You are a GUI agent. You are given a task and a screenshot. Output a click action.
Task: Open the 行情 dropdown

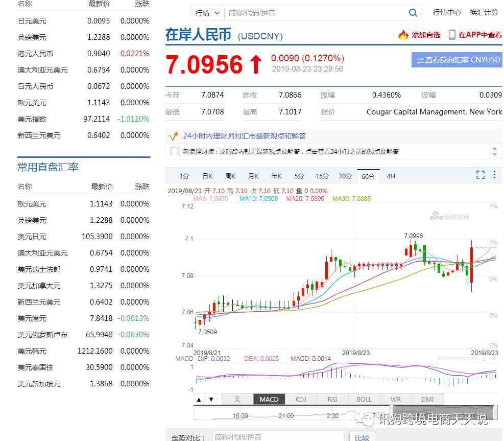(x=207, y=13)
